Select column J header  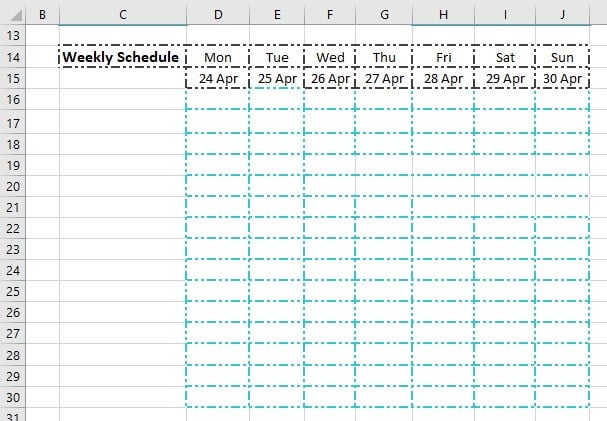[x=562, y=15]
